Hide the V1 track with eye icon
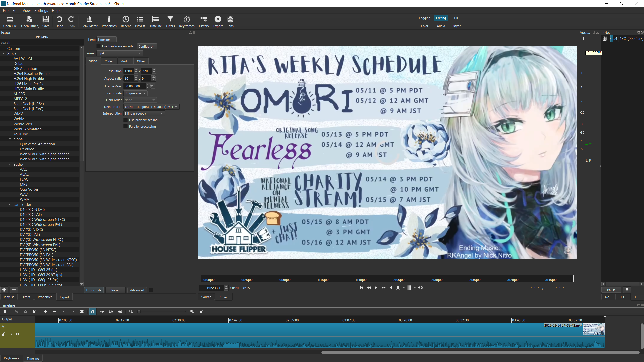 click(x=18, y=334)
